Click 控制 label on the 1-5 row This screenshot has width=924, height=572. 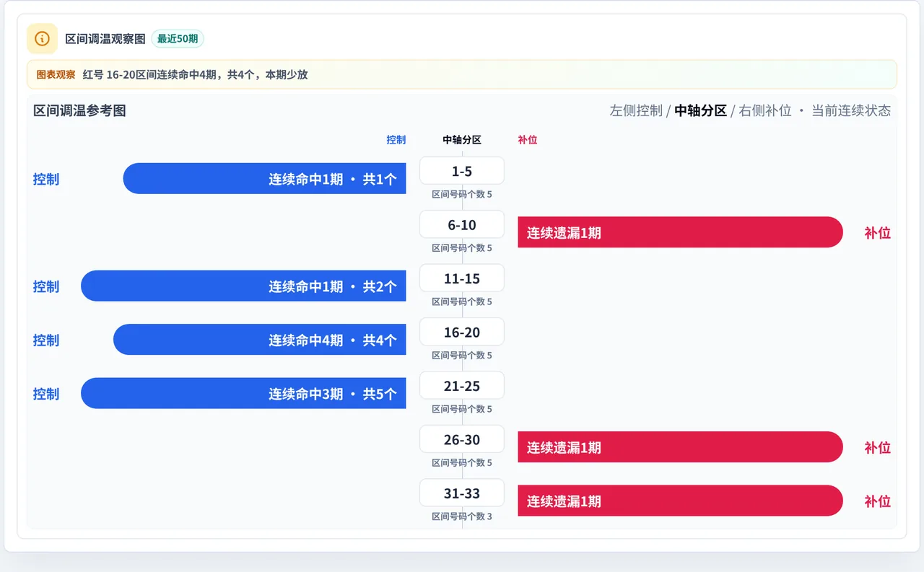point(46,179)
